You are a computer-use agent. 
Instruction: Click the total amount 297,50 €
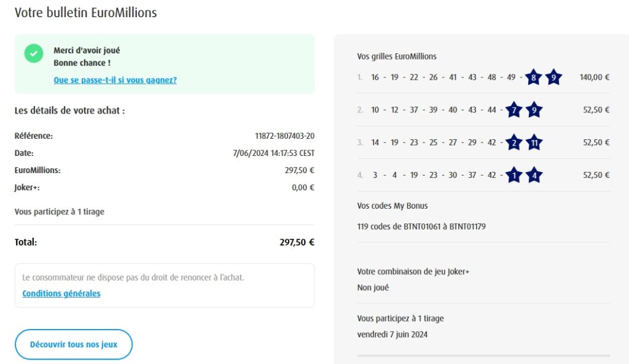pyautogui.click(x=297, y=242)
